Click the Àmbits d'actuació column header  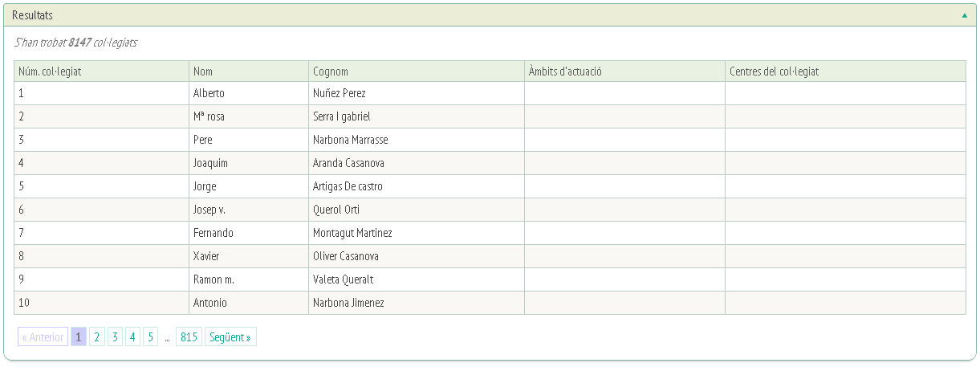565,71
